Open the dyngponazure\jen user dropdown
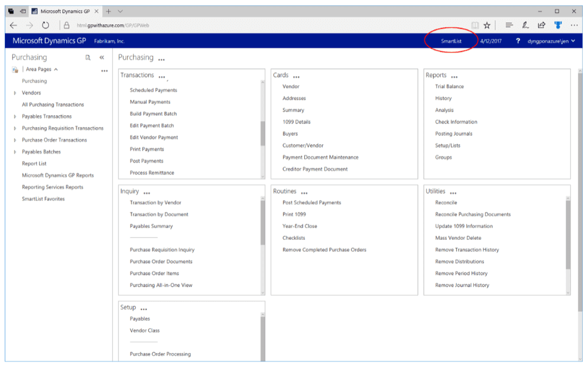The height and width of the screenshot is (368, 588). coord(551,41)
